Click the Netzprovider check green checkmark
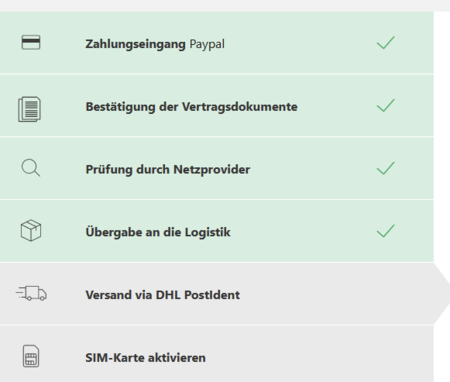Viewport: 450px width, 382px height. (x=386, y=168)
